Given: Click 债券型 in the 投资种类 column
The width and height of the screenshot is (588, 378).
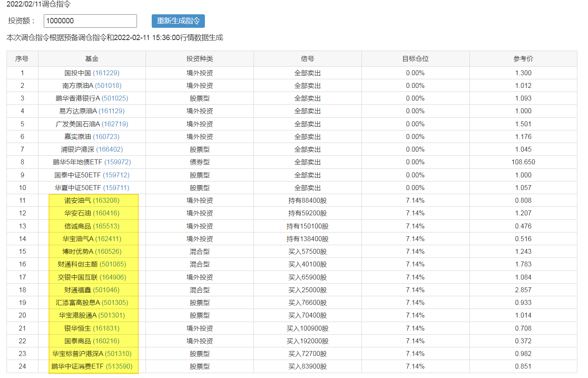Looking at the screenshot, I should (200, 162).
